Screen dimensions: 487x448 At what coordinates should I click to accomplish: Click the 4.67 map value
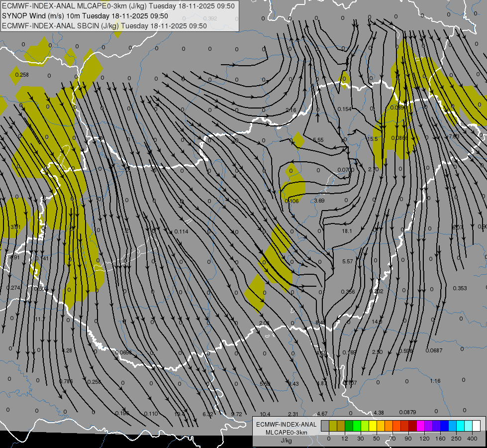click(322, 414)
